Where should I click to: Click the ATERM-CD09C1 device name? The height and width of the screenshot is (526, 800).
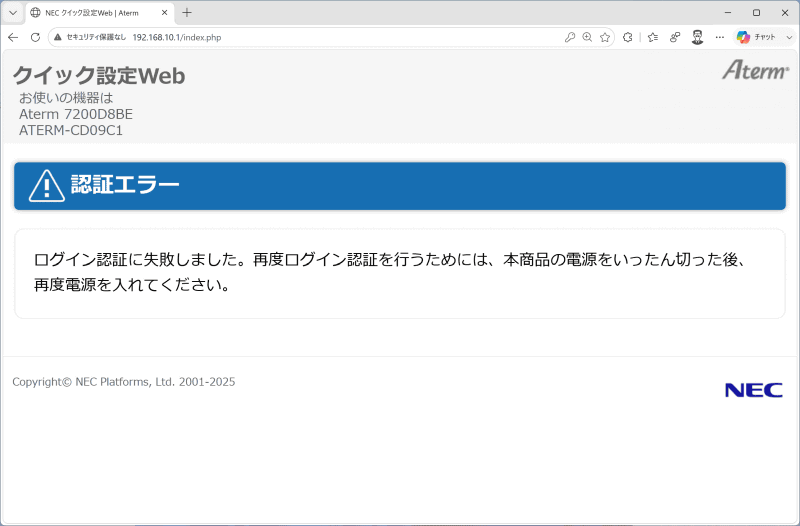click(71, 131)
